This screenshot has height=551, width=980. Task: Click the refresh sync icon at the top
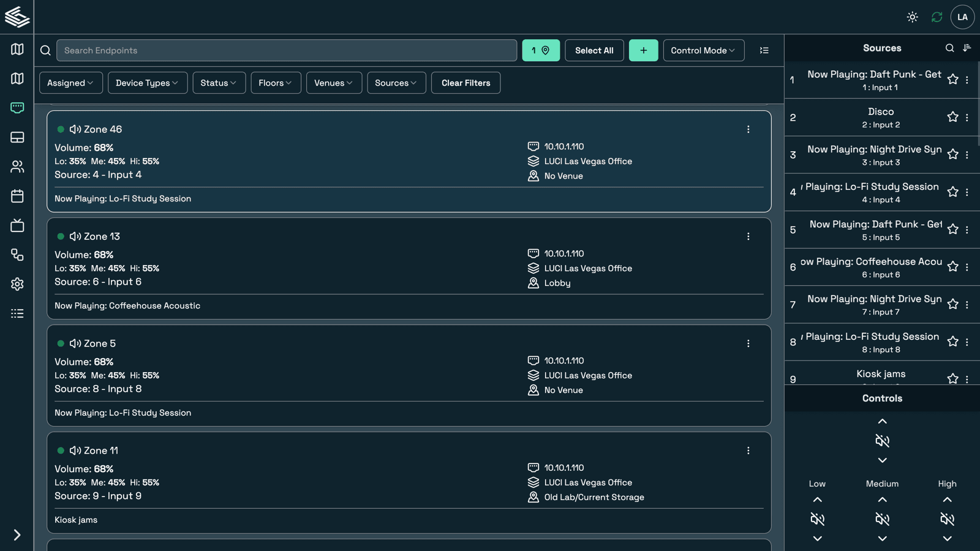pos(937,17)
